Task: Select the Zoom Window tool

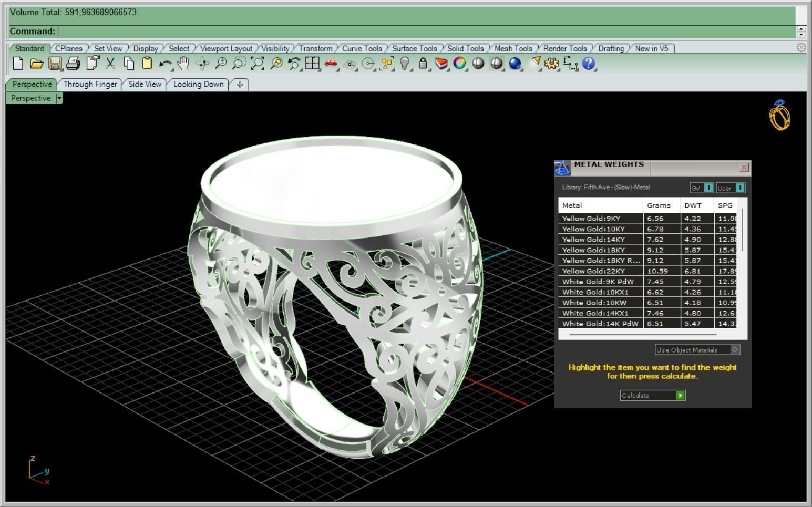Action: pyautogui.click(x=239, y=64)
